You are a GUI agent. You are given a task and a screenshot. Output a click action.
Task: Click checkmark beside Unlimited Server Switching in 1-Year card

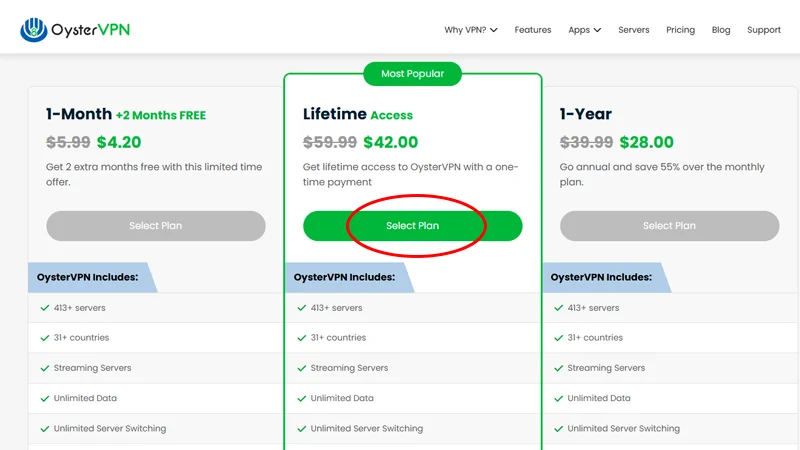tap(559, 429)
